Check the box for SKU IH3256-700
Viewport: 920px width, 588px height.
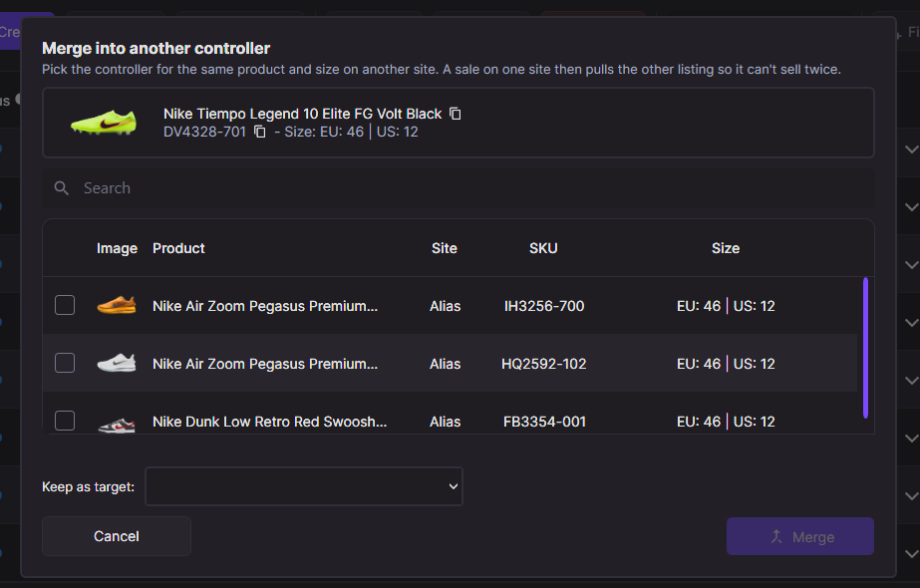click(65, 305)
